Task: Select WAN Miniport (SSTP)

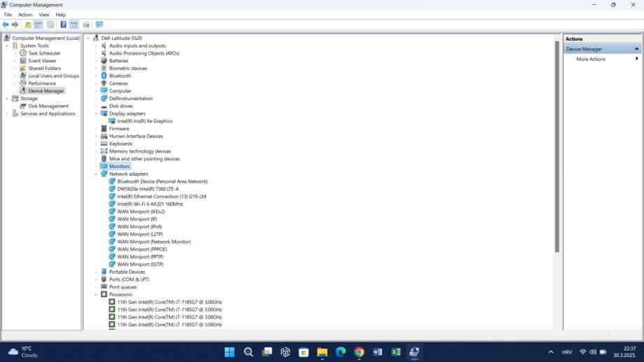Action: click(x=140, y=265)
